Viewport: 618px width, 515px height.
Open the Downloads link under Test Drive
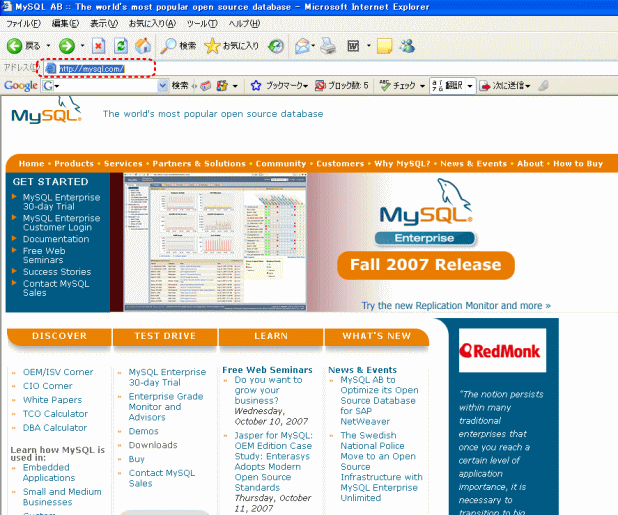pyautogui.click(x=153, y=445)
